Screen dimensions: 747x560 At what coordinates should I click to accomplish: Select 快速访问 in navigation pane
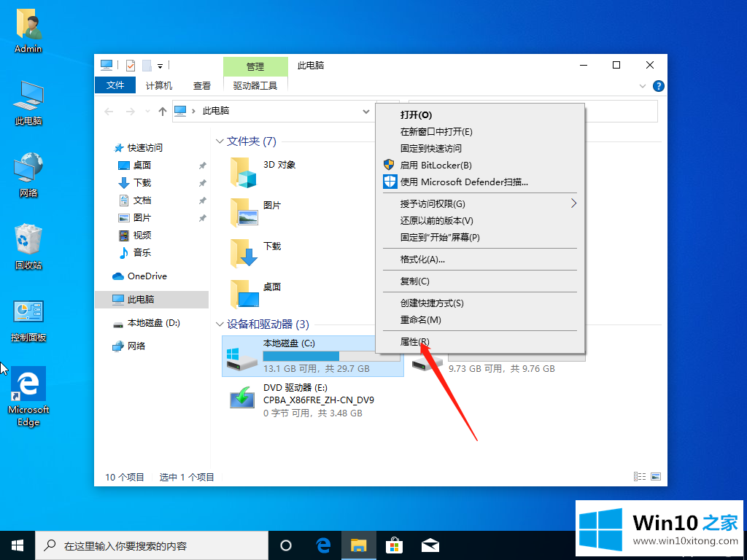(x=145, y=147)
